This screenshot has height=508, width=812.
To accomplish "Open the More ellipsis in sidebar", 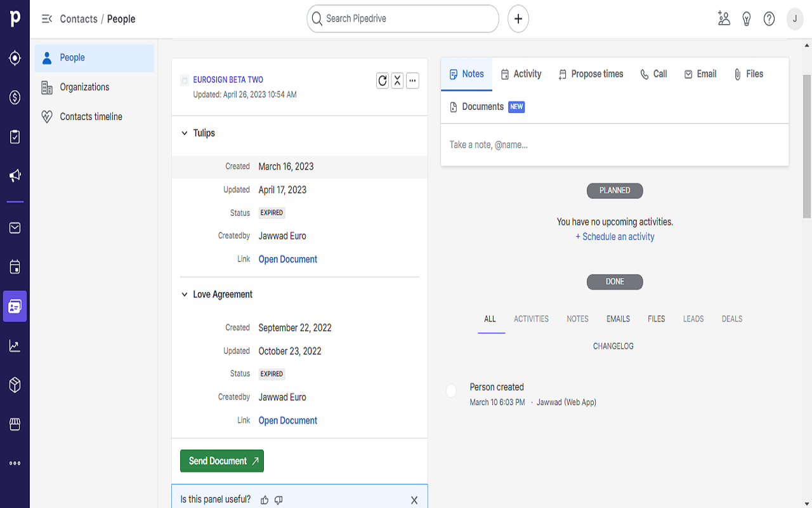I will coord(15,463).
